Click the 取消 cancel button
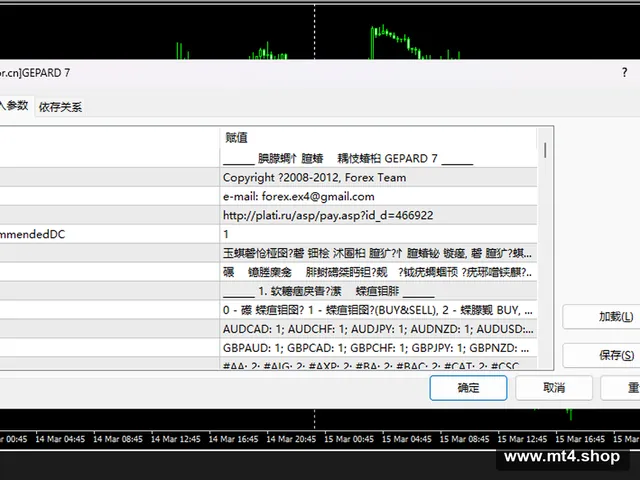The image size is (640, 480). tap(554, 388)
